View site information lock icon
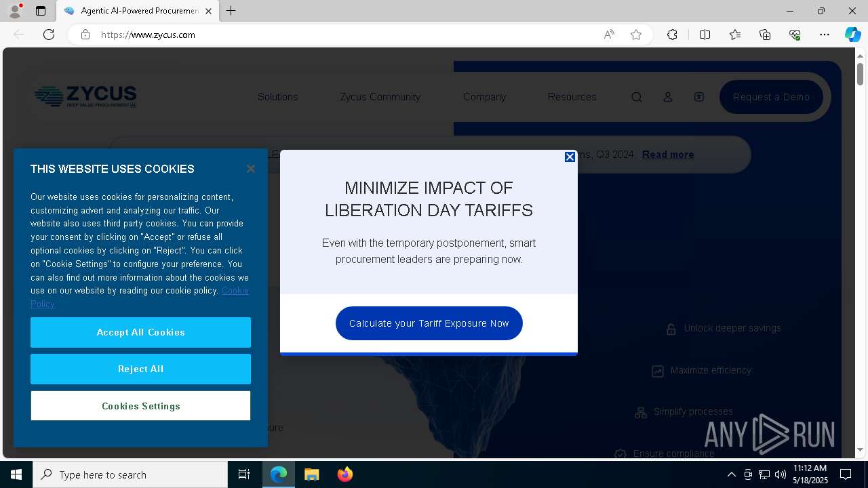The image size is (868, 488). [x=85, y=35]
